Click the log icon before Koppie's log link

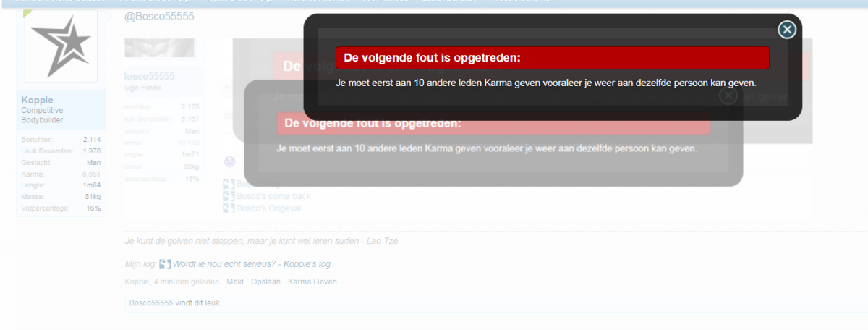click(x=165, y=264)
